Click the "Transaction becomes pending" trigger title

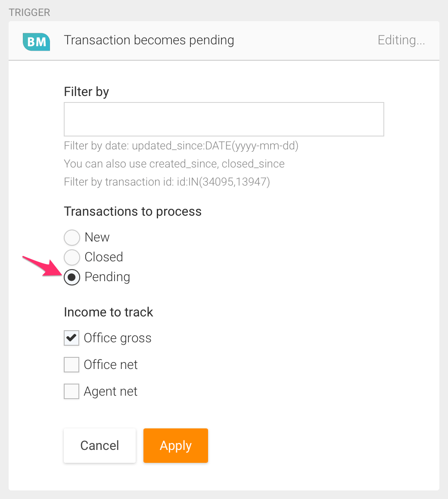pos(149,40)
